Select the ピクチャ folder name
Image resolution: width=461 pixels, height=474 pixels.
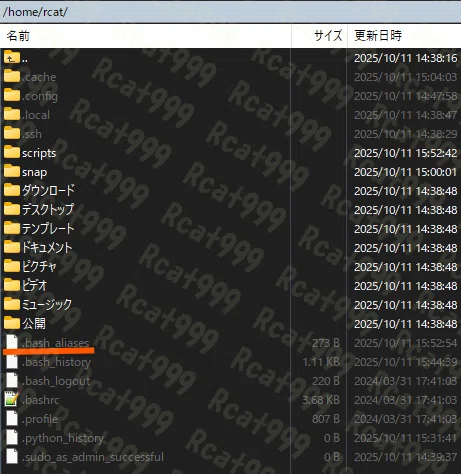[x=39, y=267]
